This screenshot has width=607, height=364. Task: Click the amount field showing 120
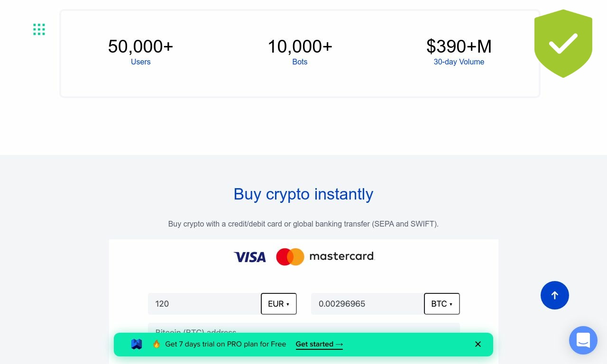[x=204, y=304]
